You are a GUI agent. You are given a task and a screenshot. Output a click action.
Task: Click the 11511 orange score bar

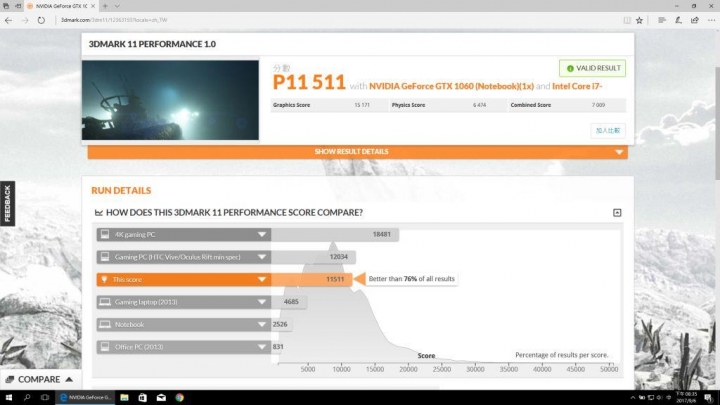click(311, 280)
